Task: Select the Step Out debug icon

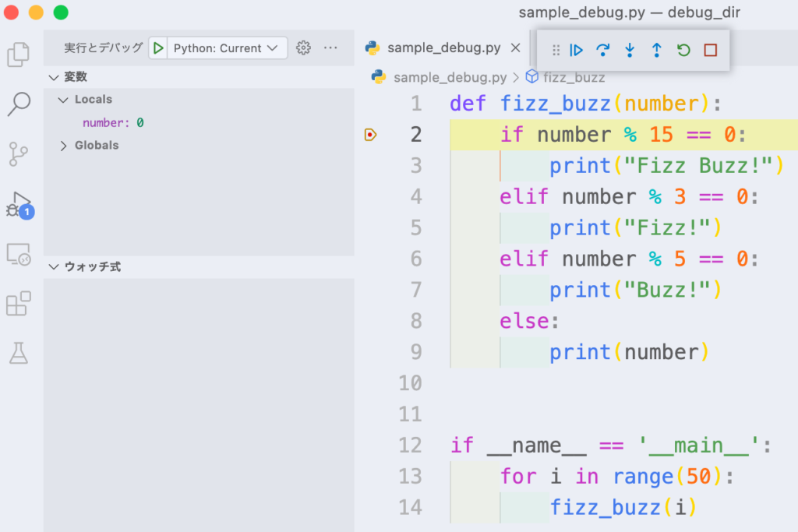Action: tap(656, 49)
